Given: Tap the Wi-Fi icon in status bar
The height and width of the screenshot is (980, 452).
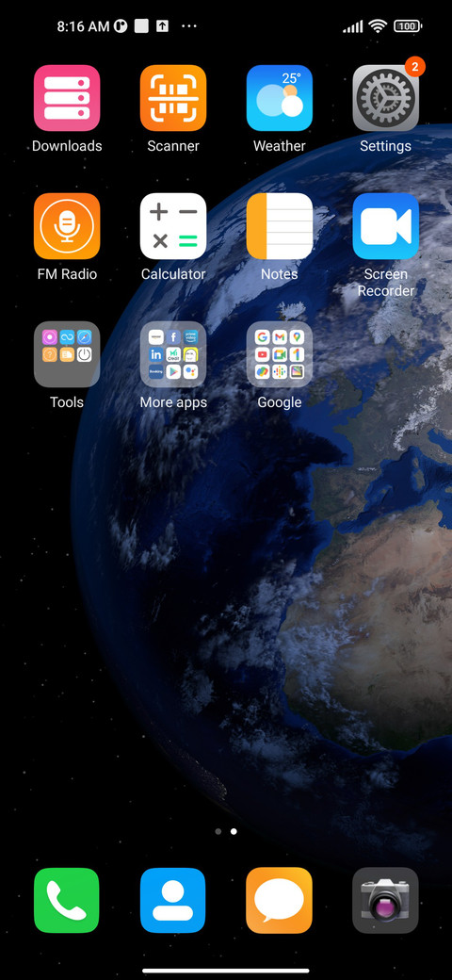Looking at the screenshot, I should click(377, 26).
